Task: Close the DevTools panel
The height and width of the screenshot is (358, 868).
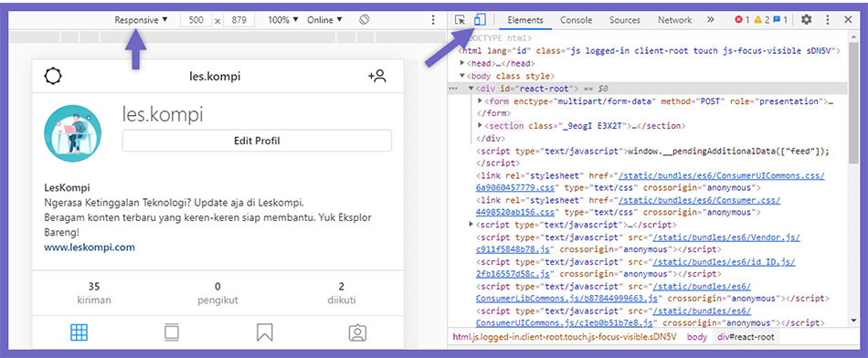Action: pyautogui.click(x=848, y=20)
